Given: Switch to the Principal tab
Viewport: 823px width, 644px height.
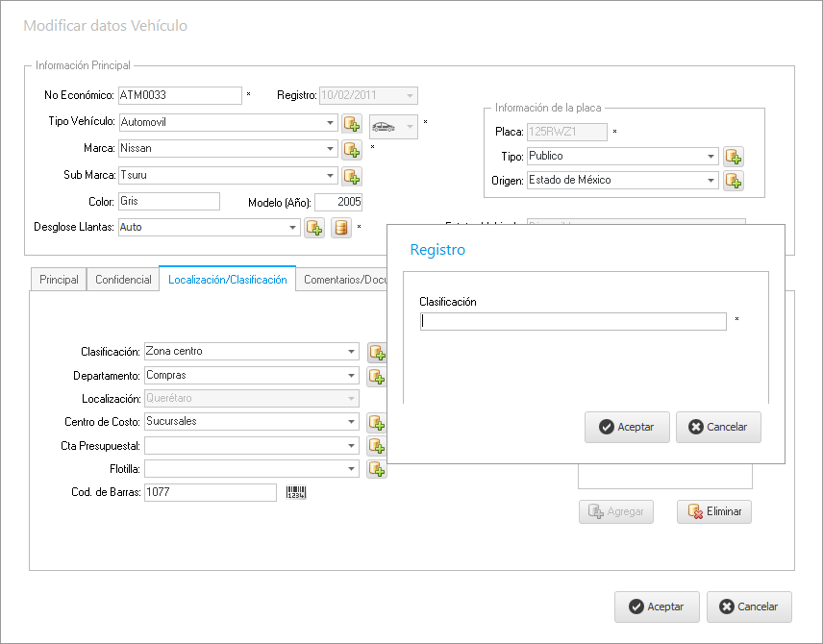Looking at the screenshot, I should click(59, 280).
